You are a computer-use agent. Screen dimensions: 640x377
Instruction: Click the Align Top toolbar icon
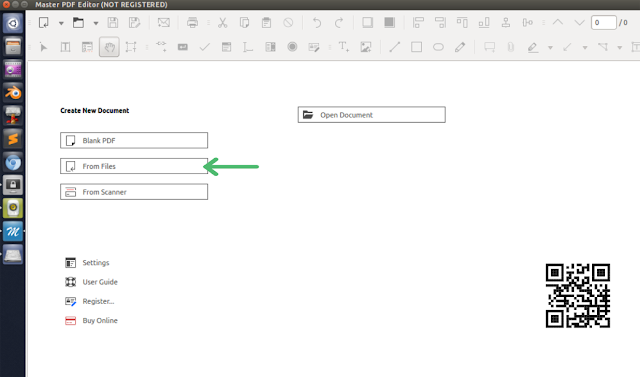click(x=462, y=22)
